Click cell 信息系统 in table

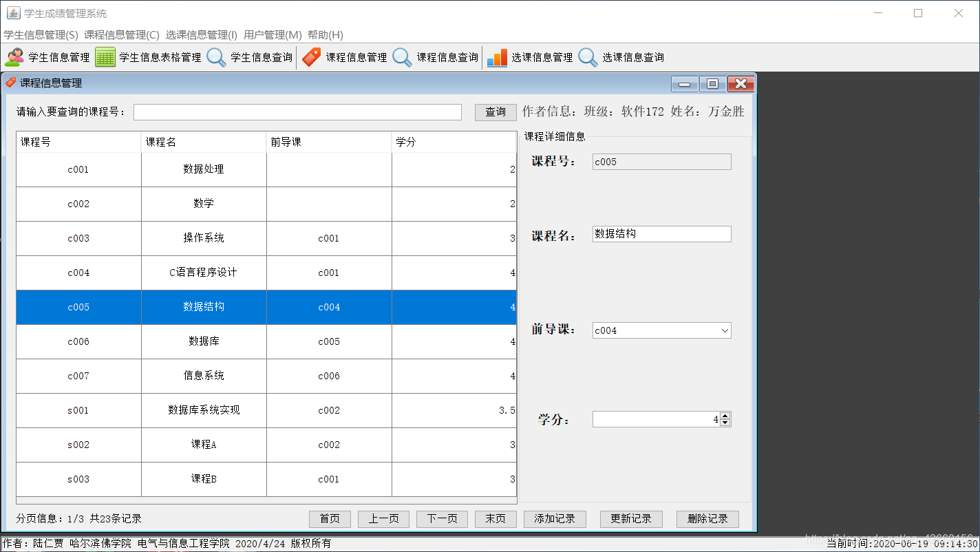pos(204,376)
